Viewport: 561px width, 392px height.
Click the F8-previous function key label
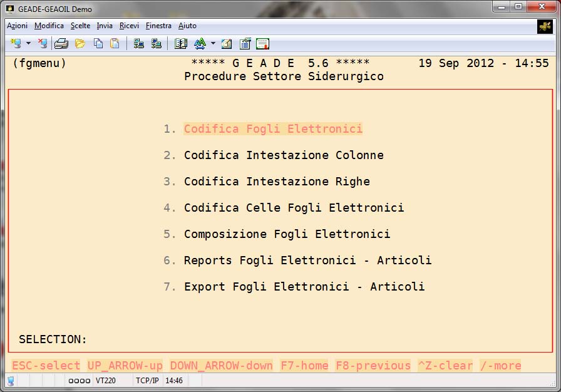coord(373,366)
